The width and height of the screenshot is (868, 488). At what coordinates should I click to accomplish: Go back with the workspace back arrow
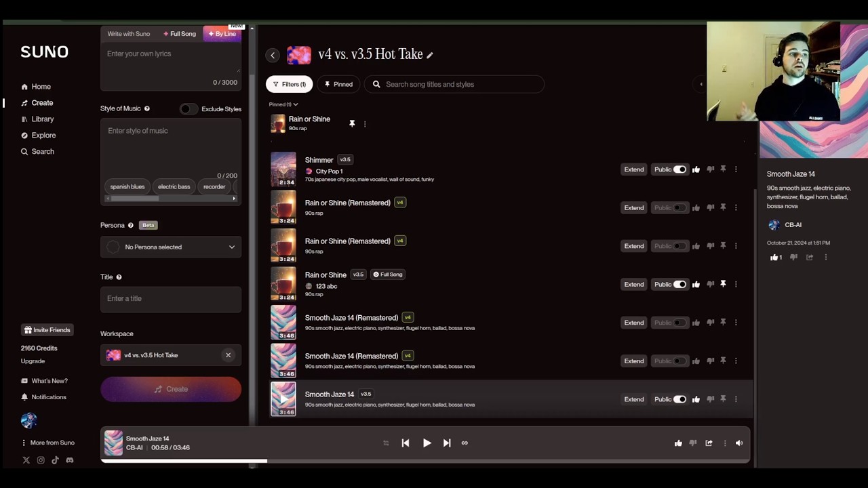tap(273, 56)
